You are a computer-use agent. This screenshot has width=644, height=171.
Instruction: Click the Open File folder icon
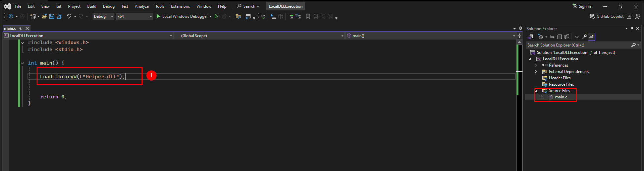(44, 16)
